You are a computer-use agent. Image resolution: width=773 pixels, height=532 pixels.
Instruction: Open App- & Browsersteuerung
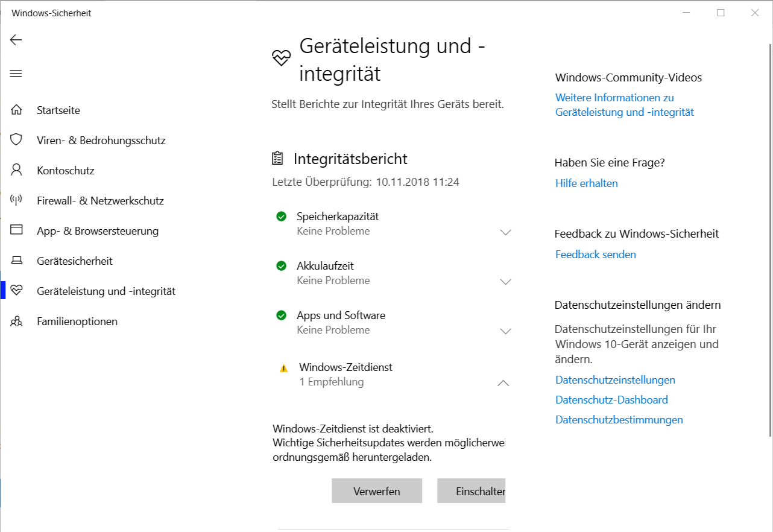(x=98, y=231)
